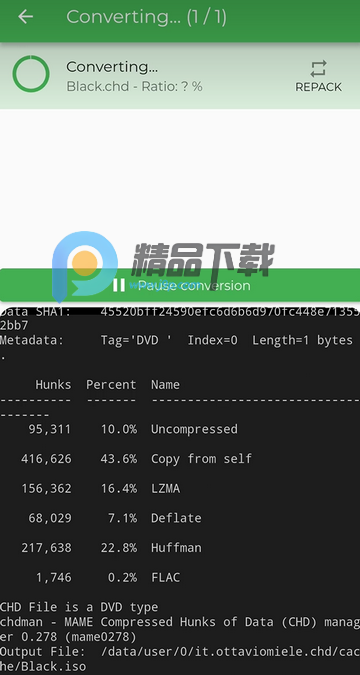This screenshot has width=360, height=675.
Task: Select the Deflate row name
Action: (176, 518)
